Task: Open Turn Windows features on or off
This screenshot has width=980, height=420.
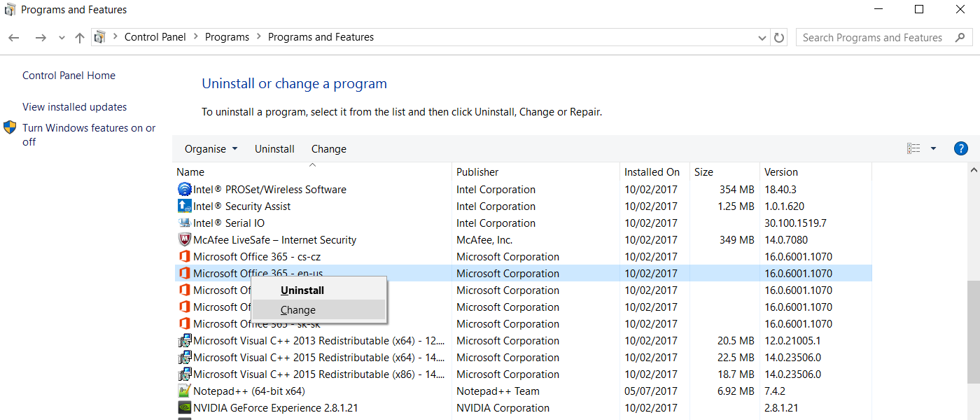Action: point(89,134)
